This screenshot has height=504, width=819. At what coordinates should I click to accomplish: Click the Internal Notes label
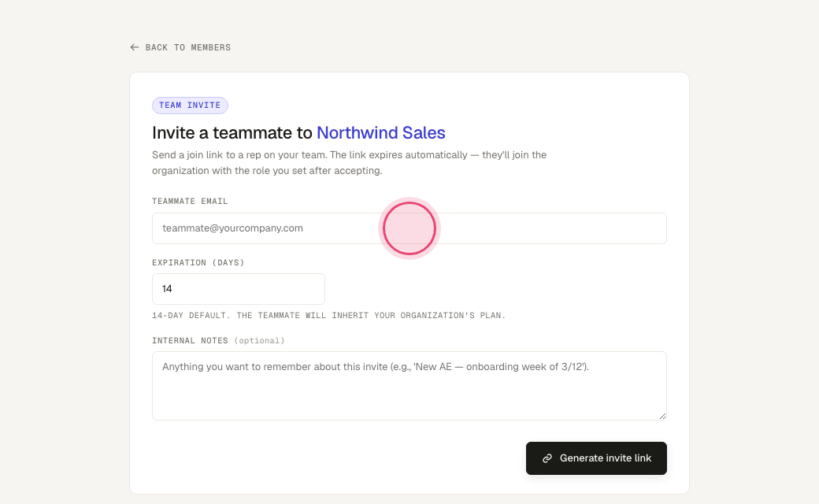(218, 340)
